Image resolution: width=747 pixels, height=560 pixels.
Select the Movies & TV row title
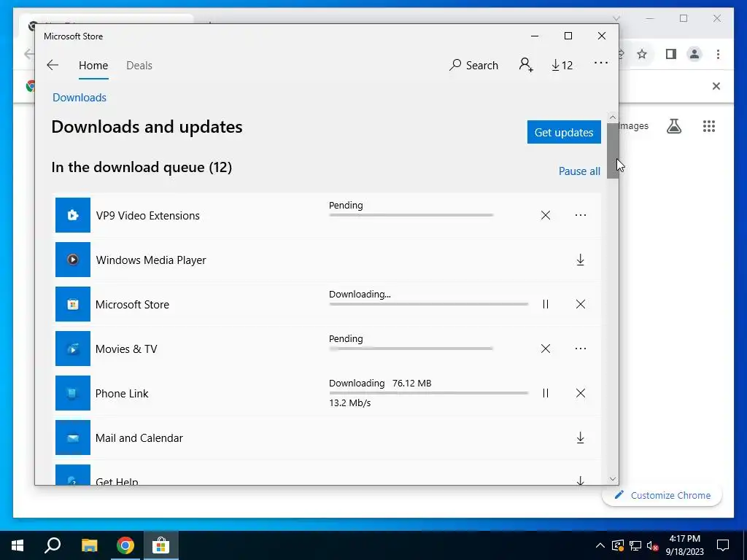126,349
